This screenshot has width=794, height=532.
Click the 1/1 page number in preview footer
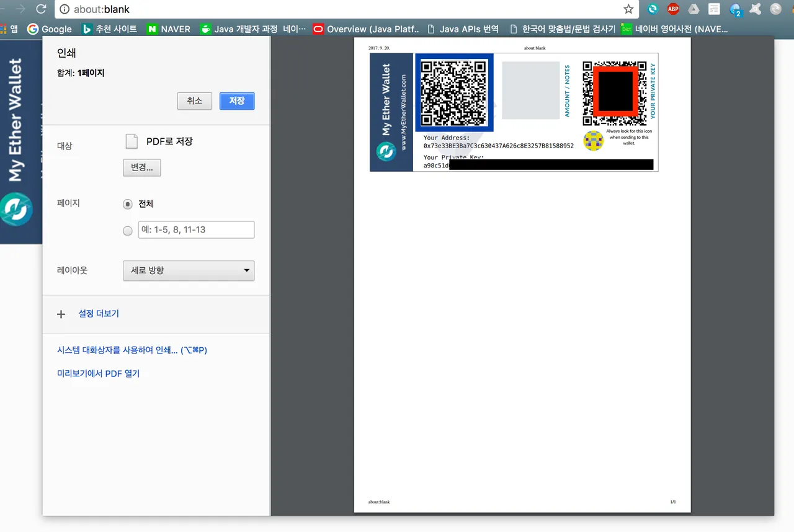coord(672,502)
